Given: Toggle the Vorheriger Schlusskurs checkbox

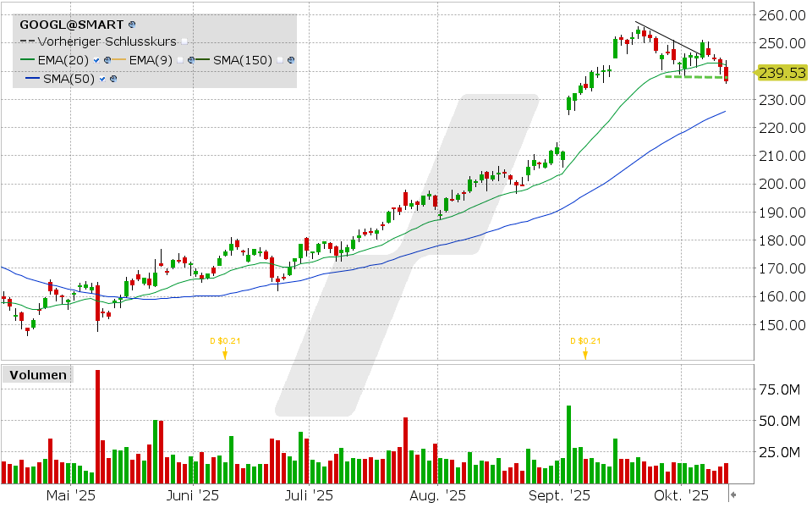Looking at the screenshot, I should click(x=184, y=41).
